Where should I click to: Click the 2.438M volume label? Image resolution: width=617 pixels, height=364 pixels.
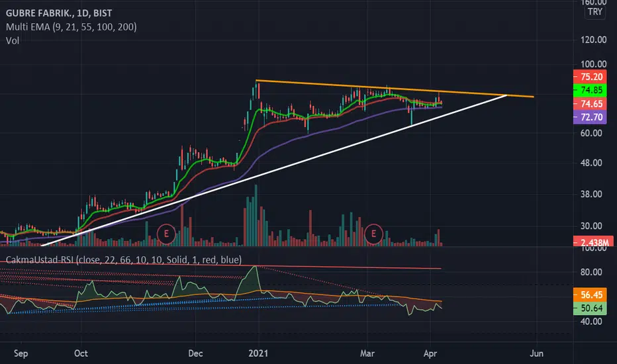click(x=593, y=242)
